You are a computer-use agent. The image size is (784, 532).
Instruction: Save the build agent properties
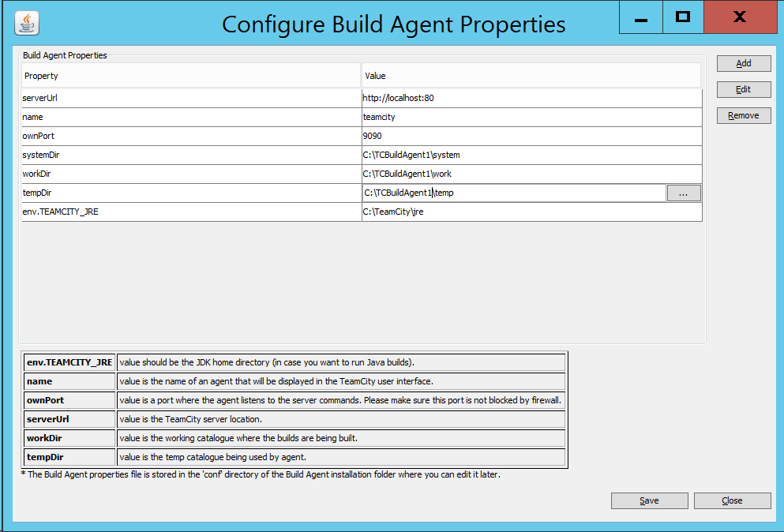click(x=649, y=500)
